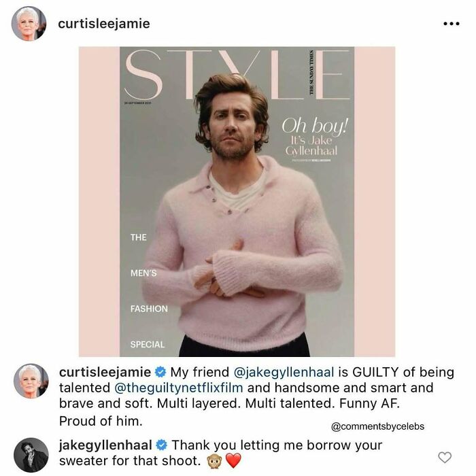This screenshot has height=476, width=476.
Task: Like Jake Gyllenhaal's comment with the heart icon
Action: tap(445, 457)
